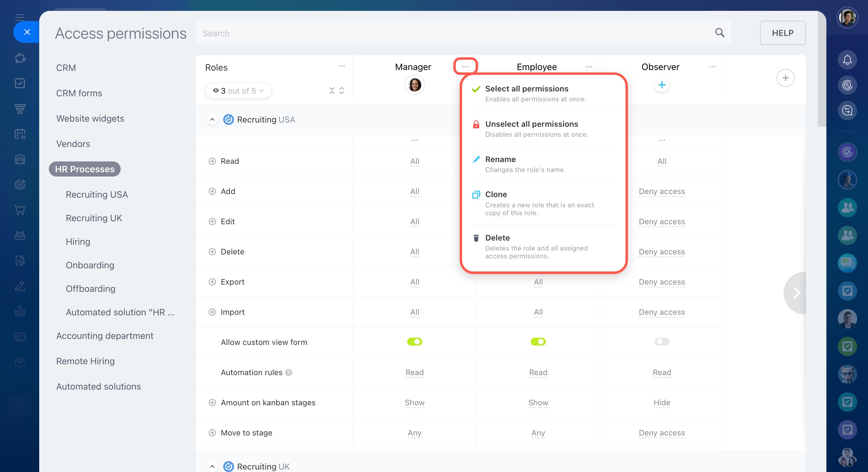Click the shopping cart icon in left sidebar
This screenshot has height=472, width=868.
(x=20, y=210)
